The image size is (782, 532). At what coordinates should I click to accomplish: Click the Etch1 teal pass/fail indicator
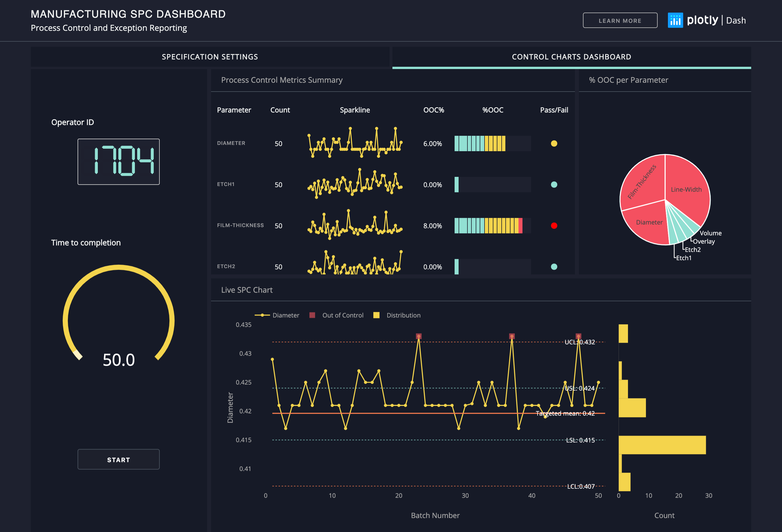click(x=554, y=185)
